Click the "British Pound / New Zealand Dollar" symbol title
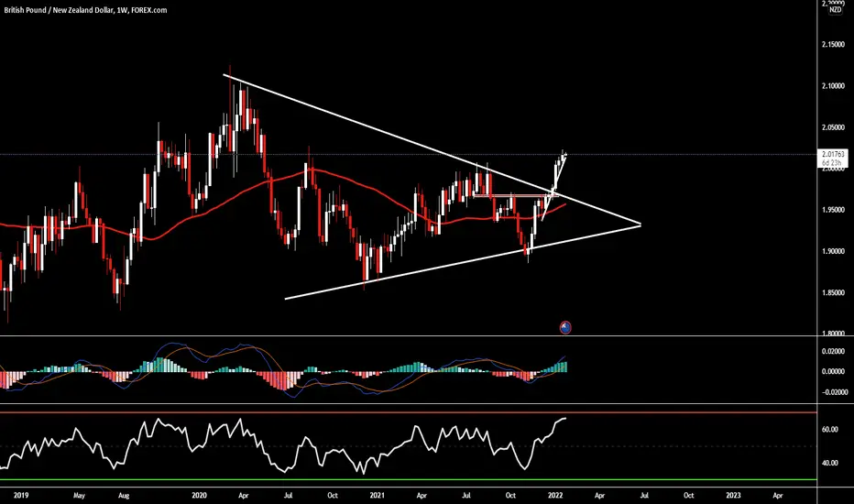Viewport: 854px width, 504px height. click(x=59, y=10)
